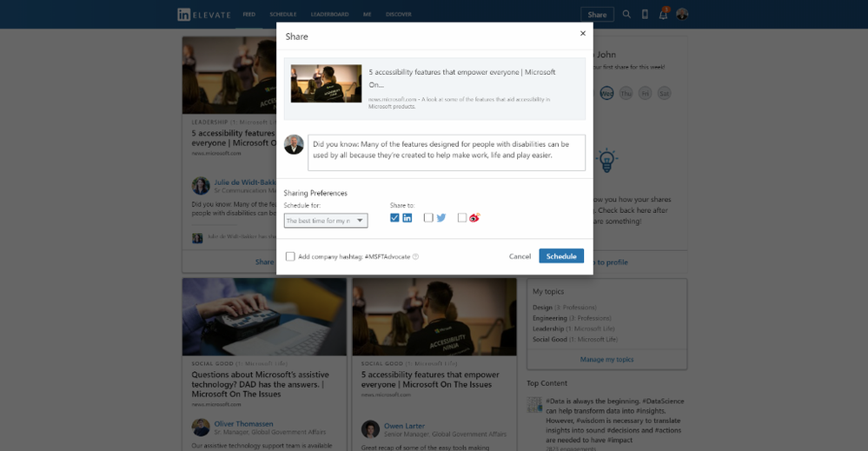
Task: Click the user avatar beside the comment box
Action: click(x=294, y=145)
